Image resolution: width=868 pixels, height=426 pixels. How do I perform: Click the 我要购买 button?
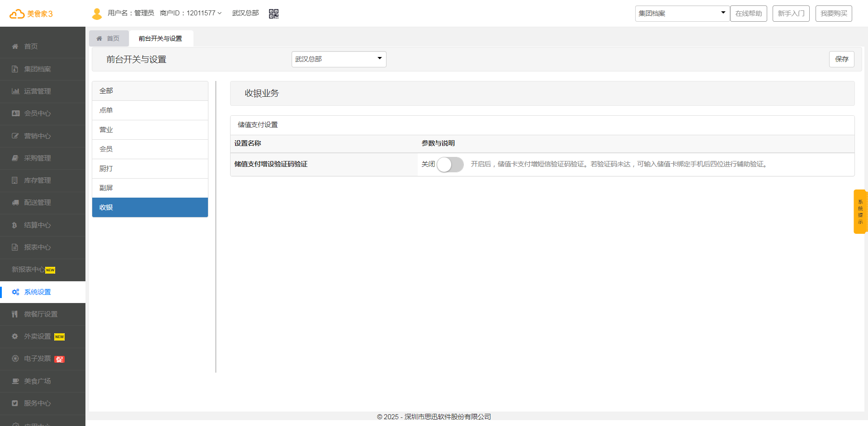tap(834, 14)
